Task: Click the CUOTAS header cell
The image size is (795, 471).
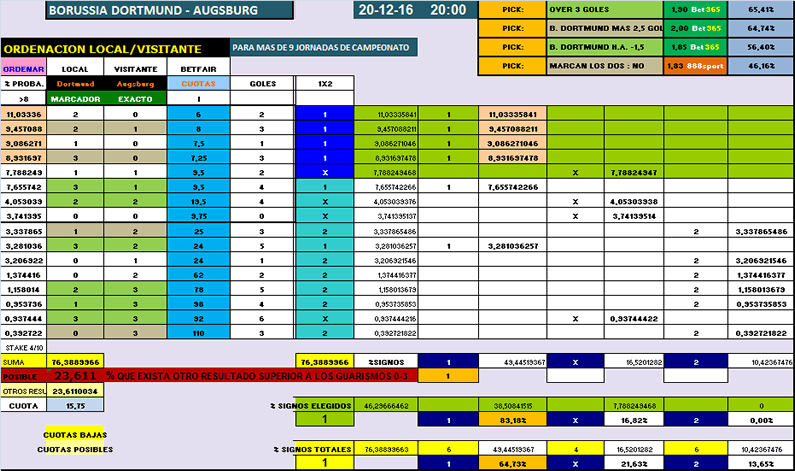Action: (x=198, y=84)
